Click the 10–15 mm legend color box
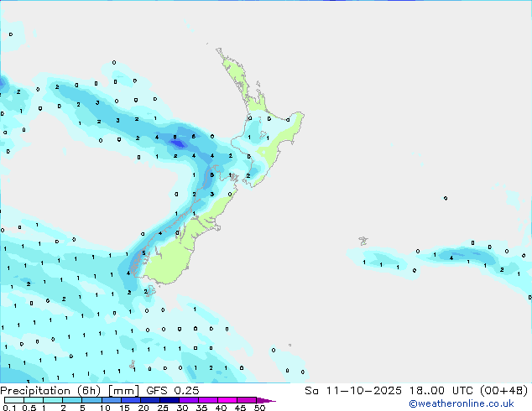 (111, 400)
